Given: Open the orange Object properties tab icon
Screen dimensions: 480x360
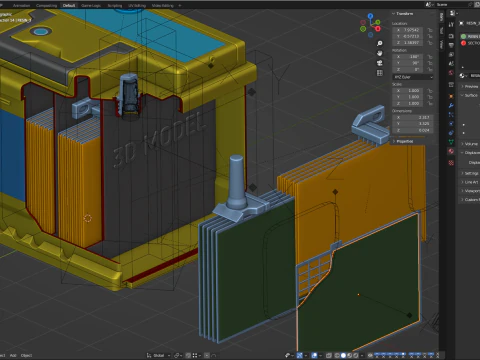Looking at the screenshot, I should point(451,96).
